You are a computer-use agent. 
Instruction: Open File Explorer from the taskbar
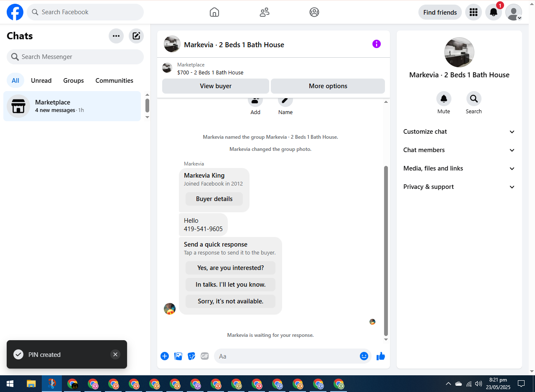pos(31,384)
